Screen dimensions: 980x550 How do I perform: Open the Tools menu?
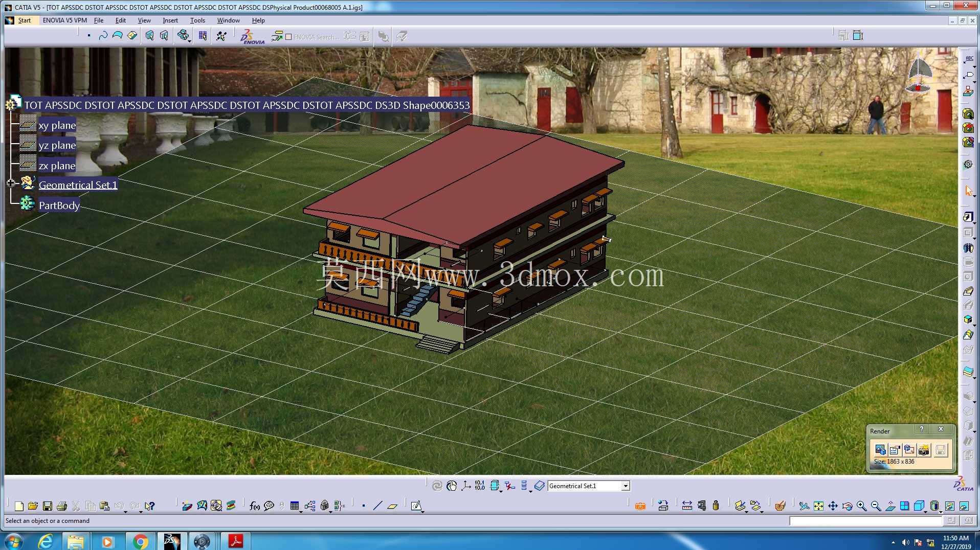[x=197, y=20]
